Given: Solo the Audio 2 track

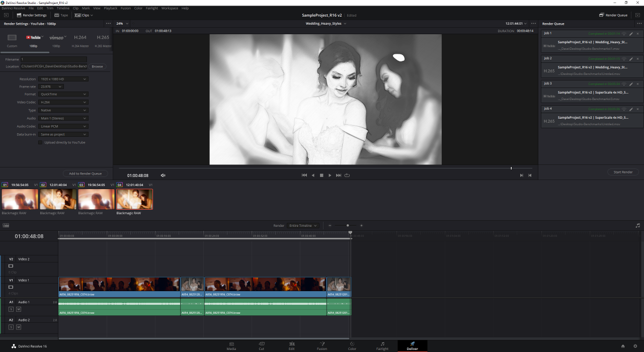Looking at the screenshot, I should click(x=11, y=327).
